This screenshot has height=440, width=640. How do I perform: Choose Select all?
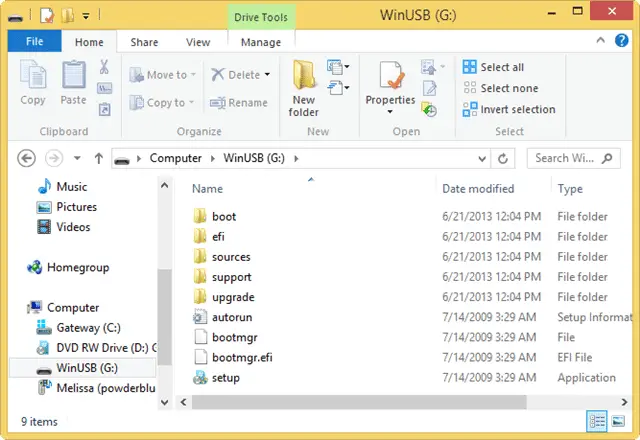click(493, 67)
